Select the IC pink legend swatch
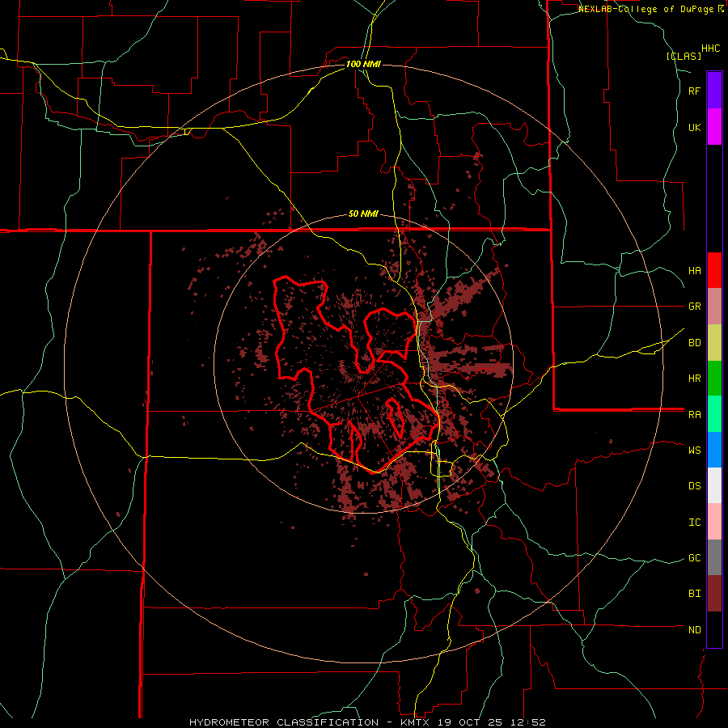Viewport: 728px width, 728px height. pos(714,522)
